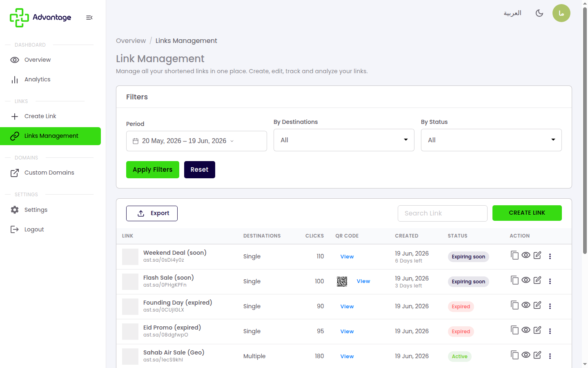Click Apply Filters button

[153, 170]
